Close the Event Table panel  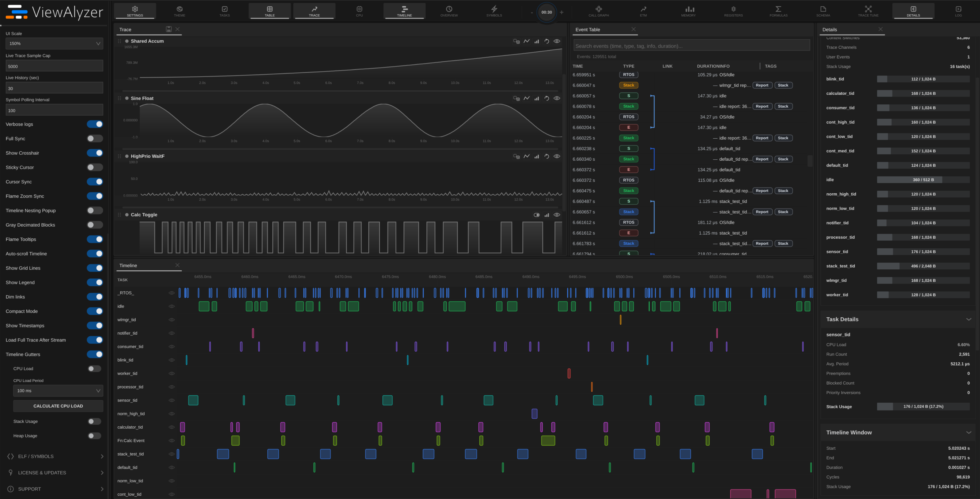pos(633,29)
